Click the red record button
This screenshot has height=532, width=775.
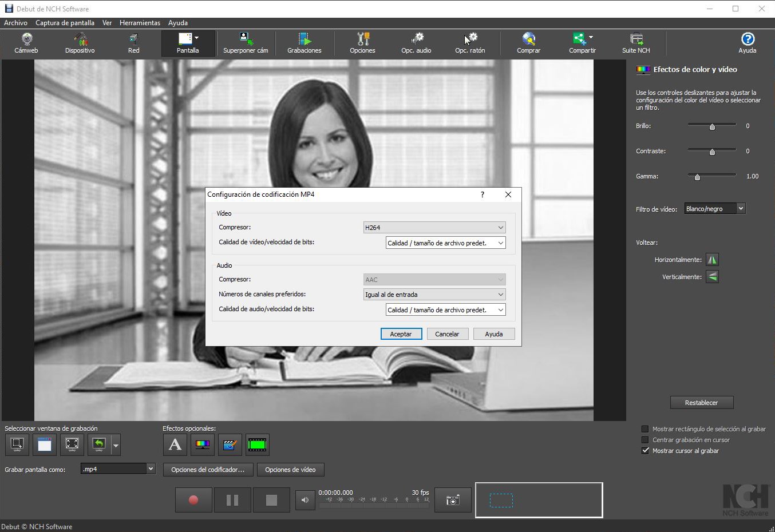coord(193,500)
